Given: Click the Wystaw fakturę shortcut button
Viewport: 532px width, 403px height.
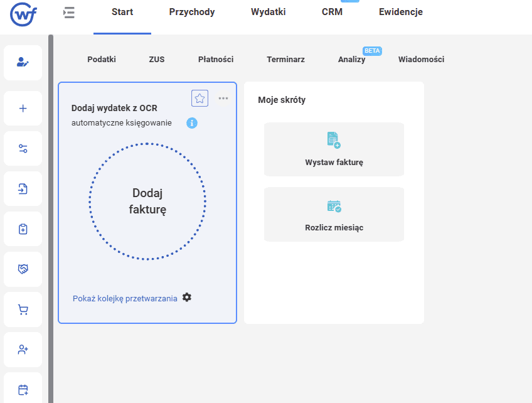Looking at the screenshot, I should (x=334, y=149).
